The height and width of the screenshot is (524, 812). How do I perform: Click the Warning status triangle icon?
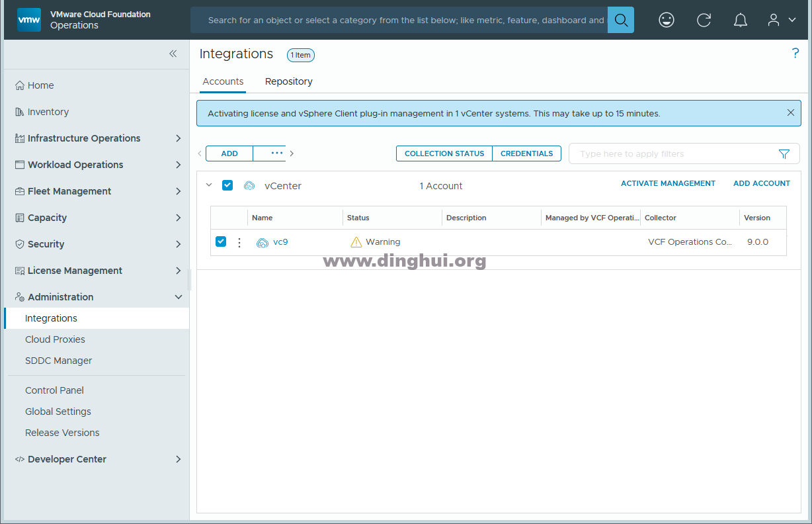coord(356,242)
